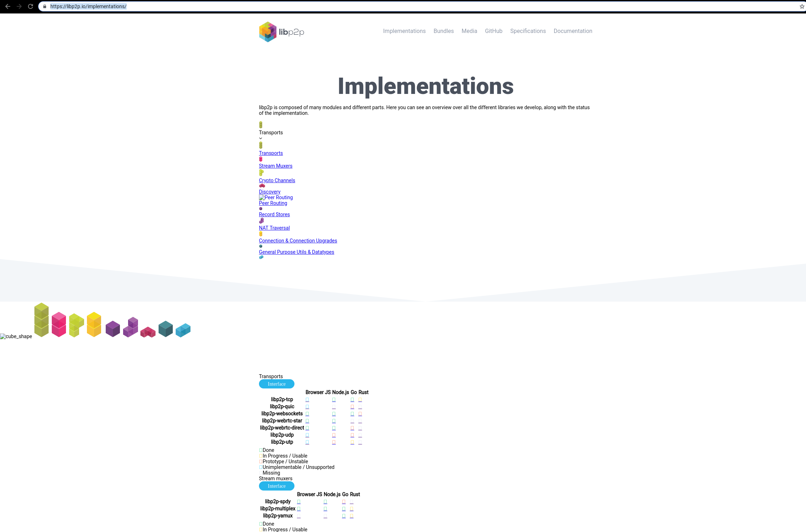This screenshot has height=532, width=806.
Task: Click the small red flat cube category icon
Action: [x=262, y=186]
